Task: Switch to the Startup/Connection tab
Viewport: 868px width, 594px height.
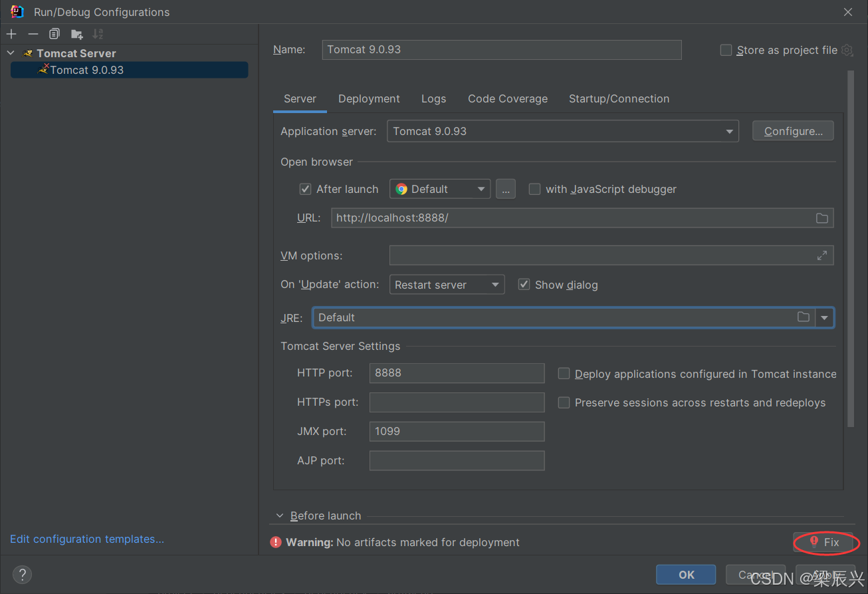Action: click(x=619, y=98)
